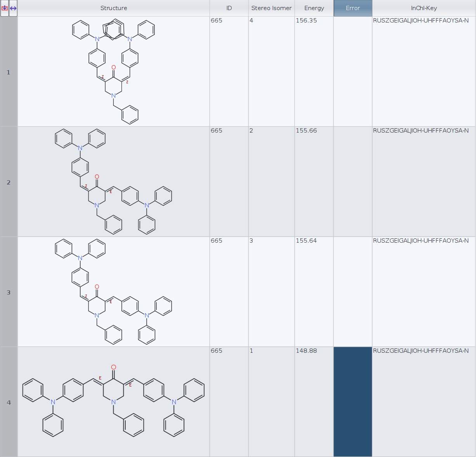This screenshot has height=457, width=476.
Task: Click the Energy column header
Action: click(x=314, y=8)
